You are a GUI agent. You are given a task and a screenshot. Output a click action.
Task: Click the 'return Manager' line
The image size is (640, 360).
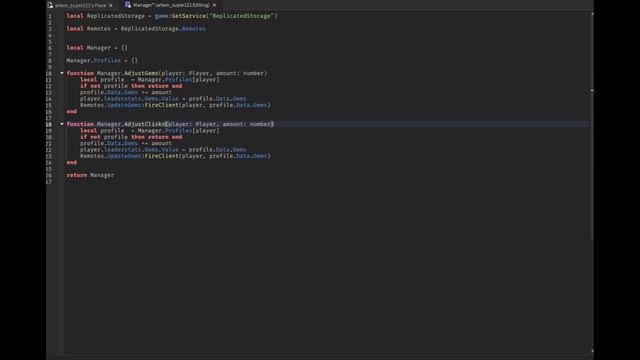[x=90, y=175]
